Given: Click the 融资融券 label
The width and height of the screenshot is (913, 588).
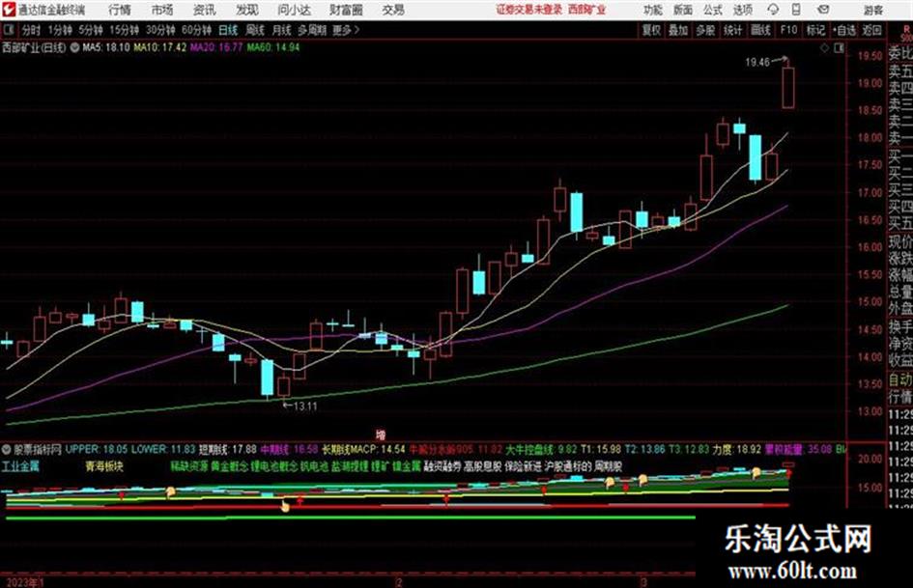Looking at the screenshot, I should 442,466.
